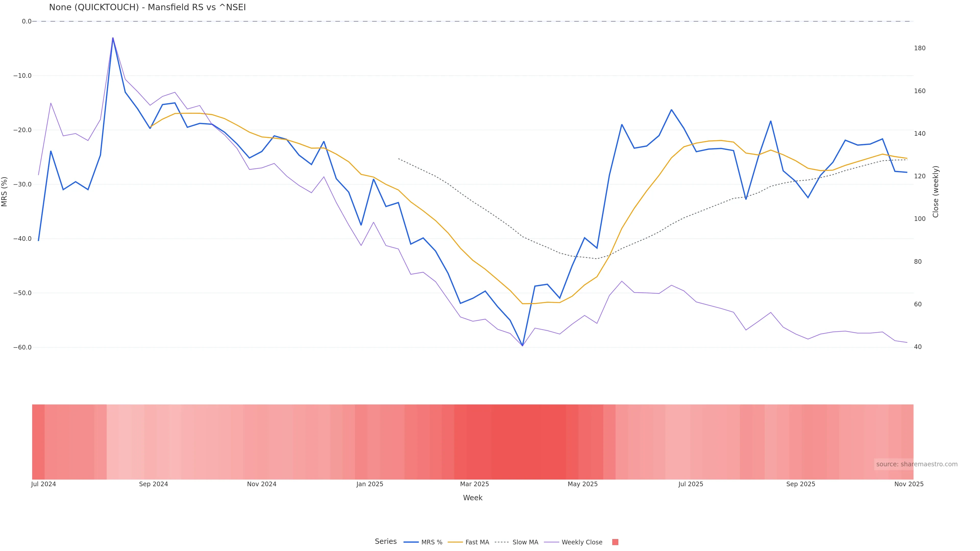Click the MRS (%) left axis title
Screen dimensions: 980x551
click(x=5, y=191)
